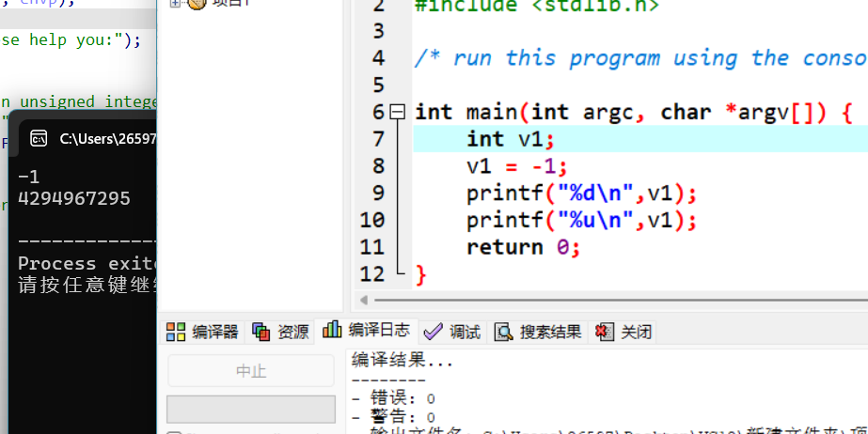Click the debug checkmark icon

point(433,332)
